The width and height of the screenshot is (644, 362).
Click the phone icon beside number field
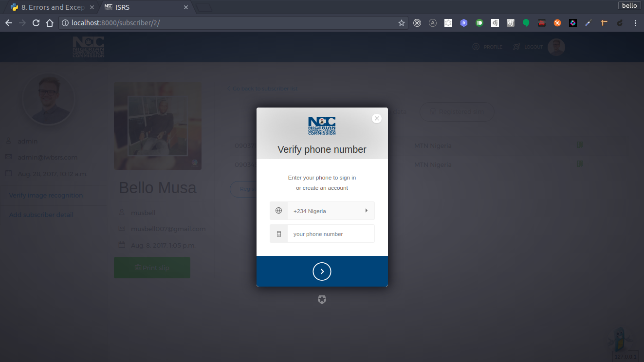point(278,234)
